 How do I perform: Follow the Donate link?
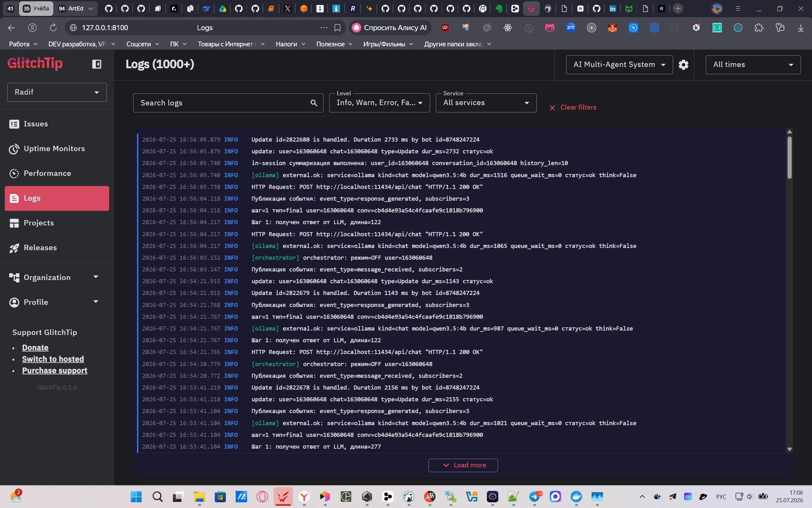click(35, 348)
